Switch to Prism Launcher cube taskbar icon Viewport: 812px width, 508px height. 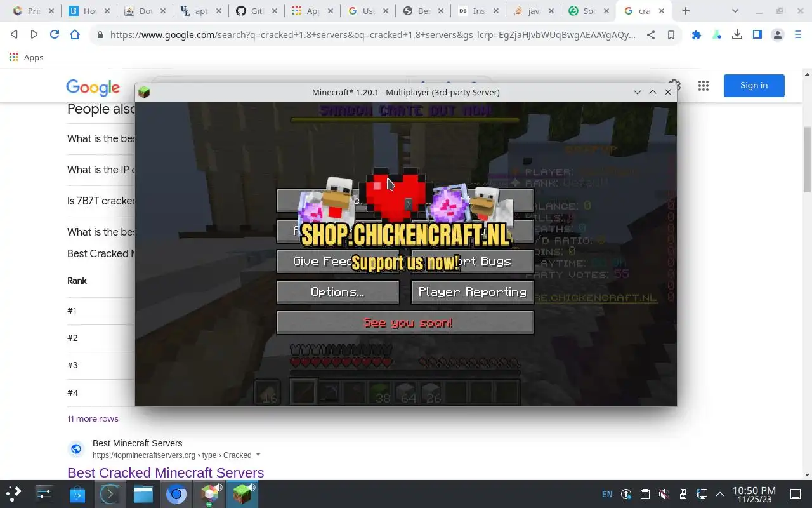209,493
